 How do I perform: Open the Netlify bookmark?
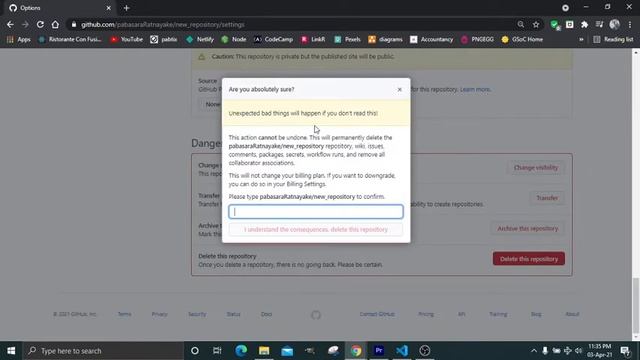click(200, 40)
